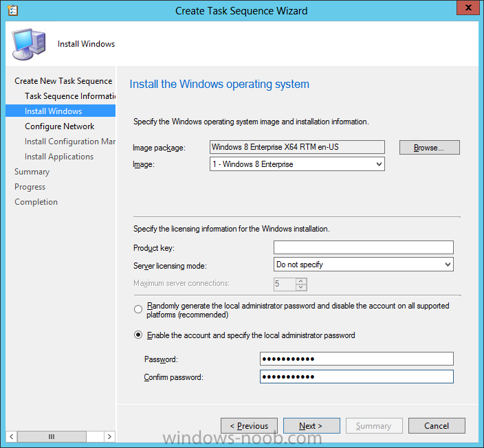Click sidebar scrollbar right arrow
The image size is (484, 448).
coord(109,436)
